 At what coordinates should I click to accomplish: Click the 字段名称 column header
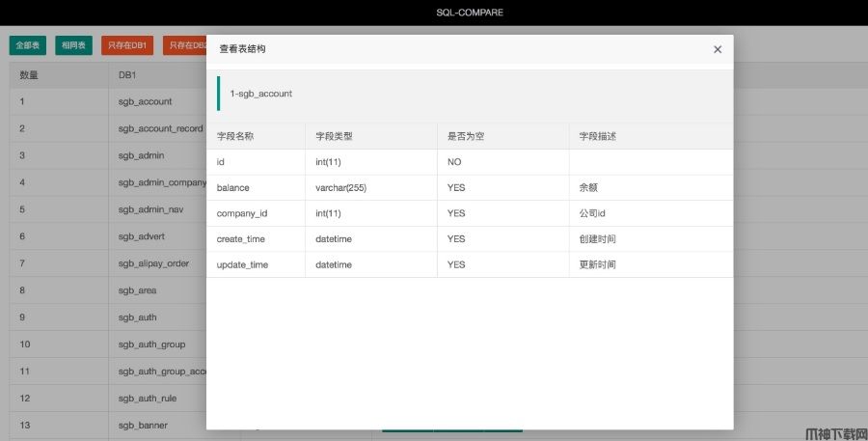235,137
